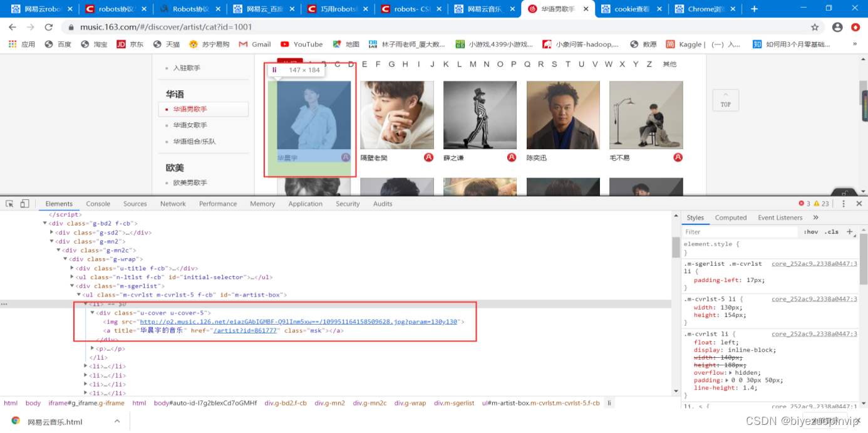This screenshot has height=433, width=868.
Task: Toggle the :hov element state panel
Action: [x=811, y=232]
